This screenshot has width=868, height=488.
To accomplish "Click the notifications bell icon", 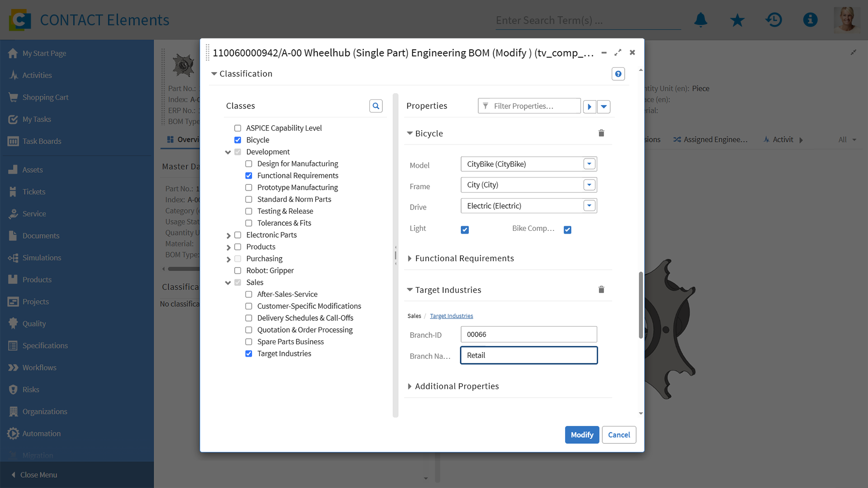I will (x=701, y=20).
